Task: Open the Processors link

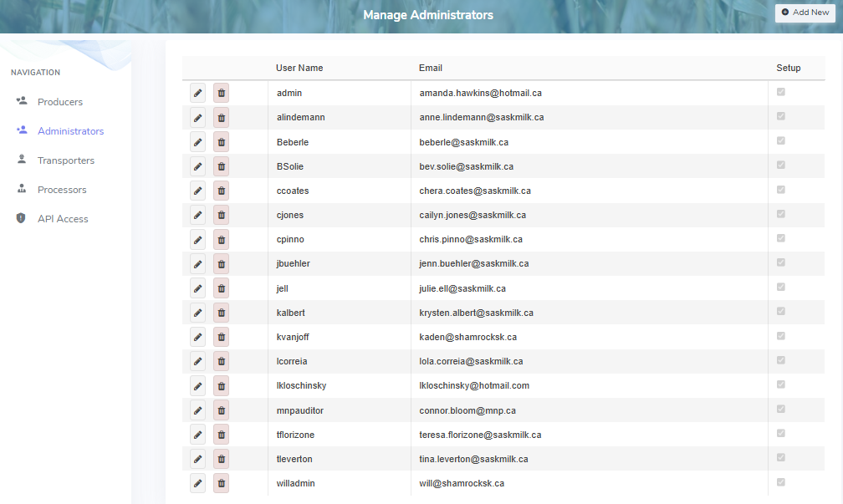Action: point(64,189)
